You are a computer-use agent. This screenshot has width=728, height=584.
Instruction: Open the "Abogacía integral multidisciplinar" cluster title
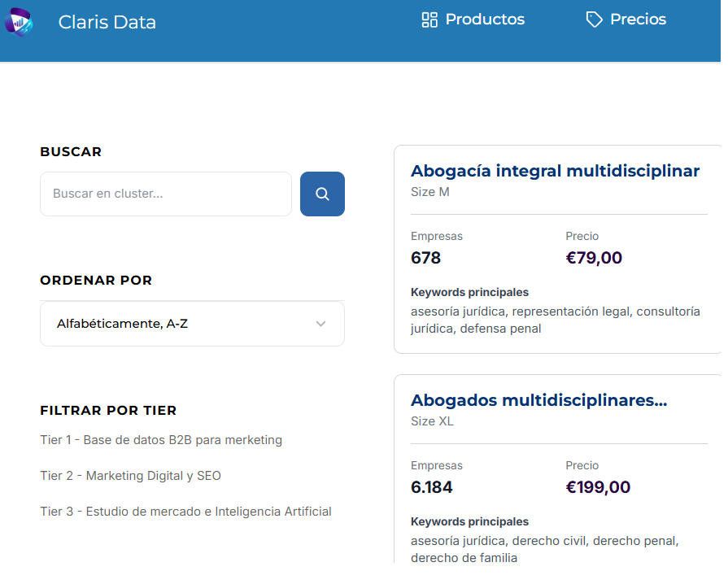click(x=555, y=171)
